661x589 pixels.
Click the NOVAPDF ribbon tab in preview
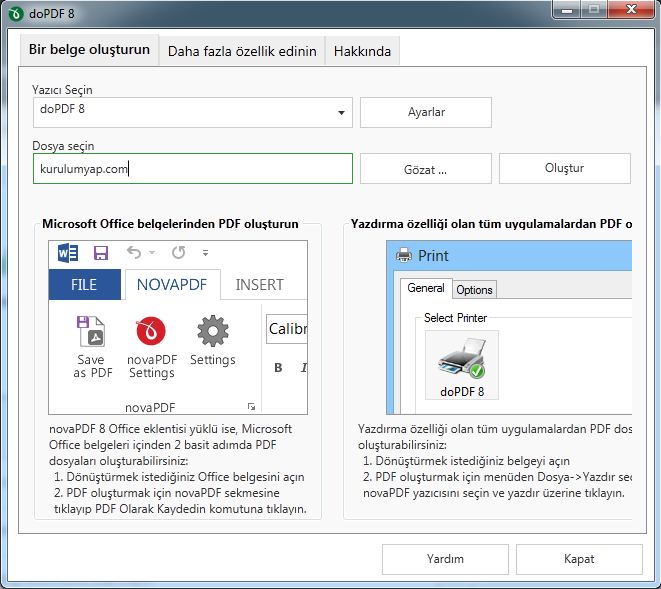click(172, 285)
